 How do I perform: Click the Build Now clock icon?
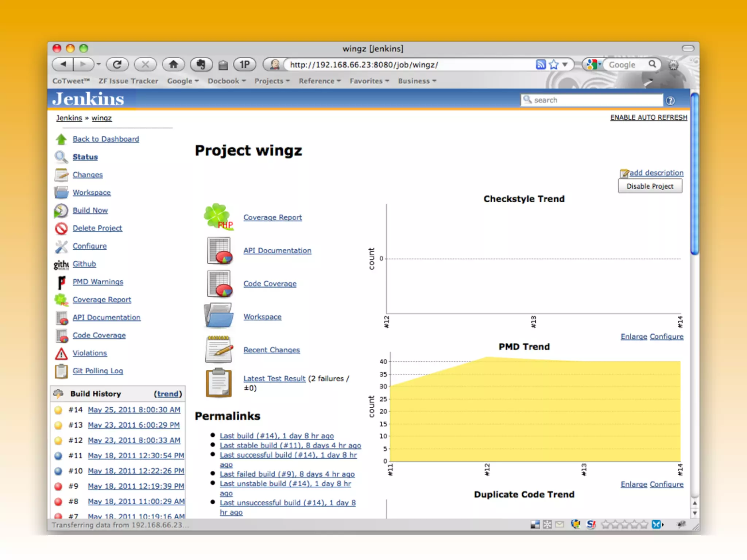(x=61, y=211)
